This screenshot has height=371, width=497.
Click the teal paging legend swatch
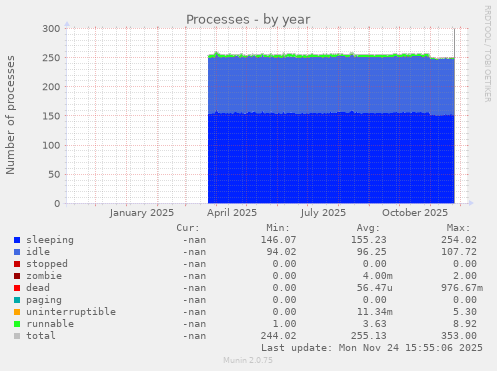(x=17, y=300)
